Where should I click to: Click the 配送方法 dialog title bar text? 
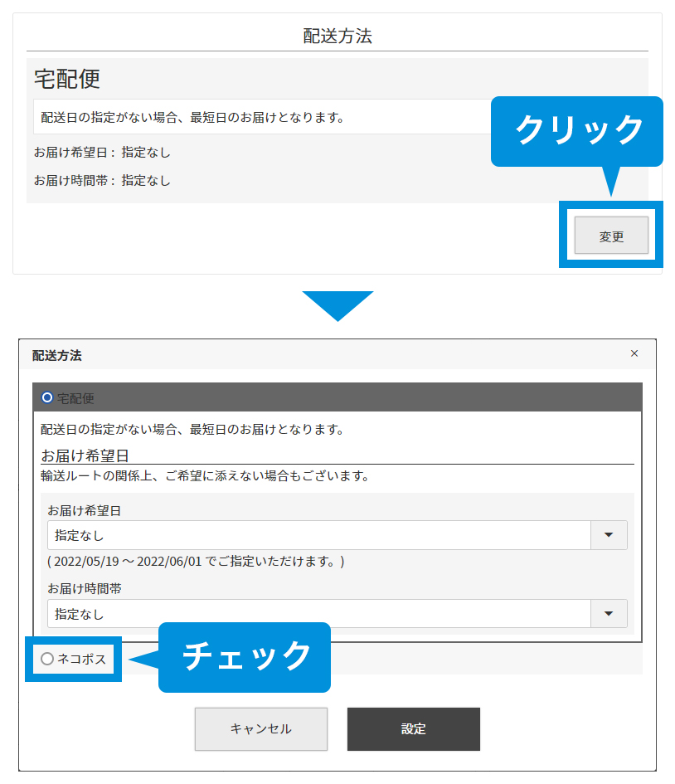(57, 355)
